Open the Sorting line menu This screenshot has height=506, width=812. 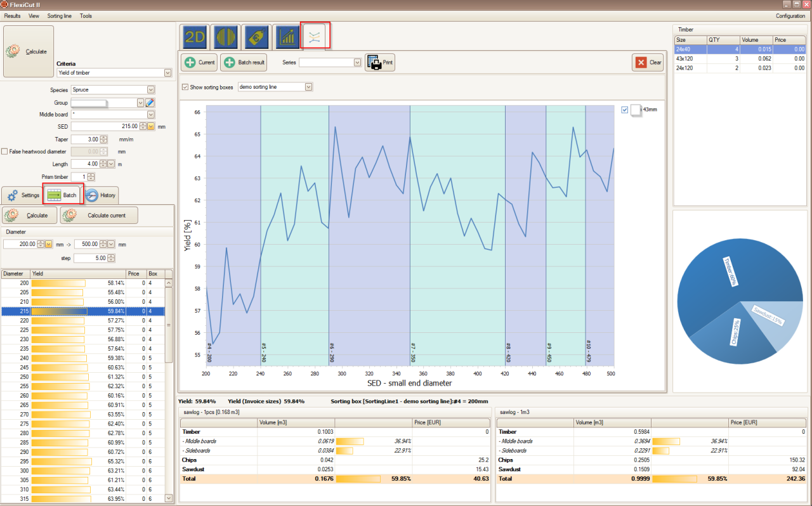60,16
